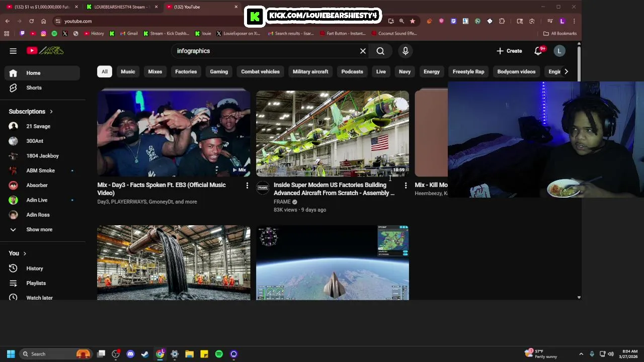Open Adin Live channel subscription

coord(42,200)
